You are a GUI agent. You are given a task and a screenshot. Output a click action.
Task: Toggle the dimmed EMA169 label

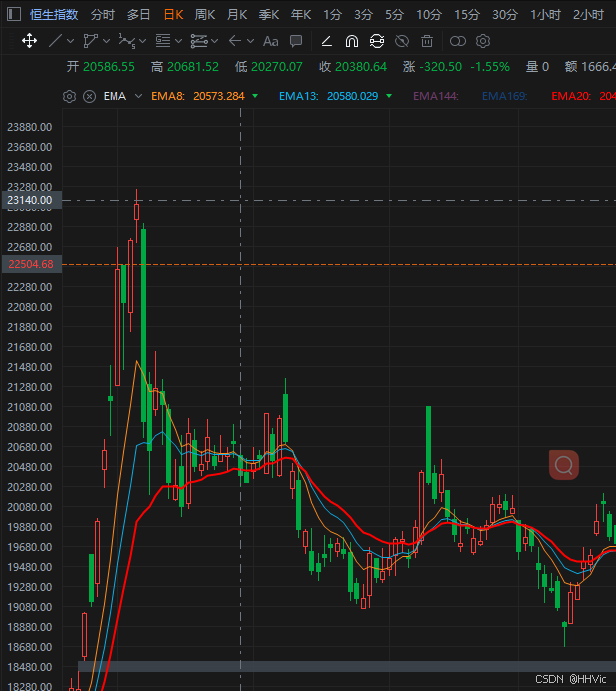click(505, 96)
